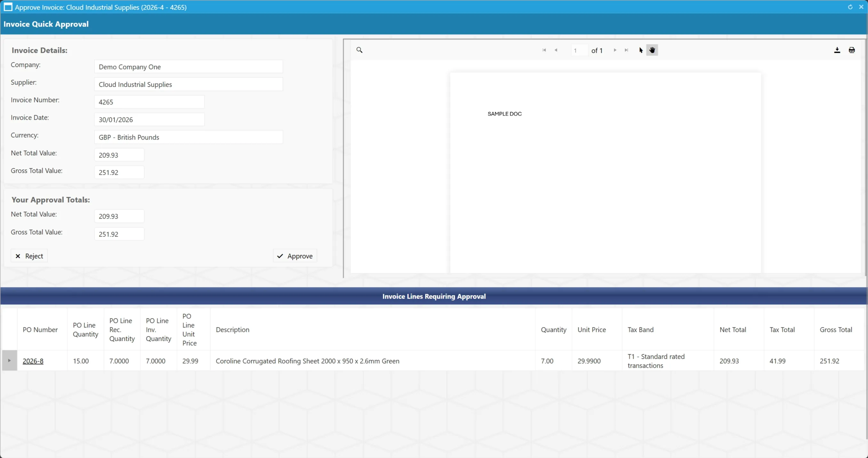Click the page number input box
Image resolution: width=868 pixels, height=458 pixels.
(x=580, y=50)
